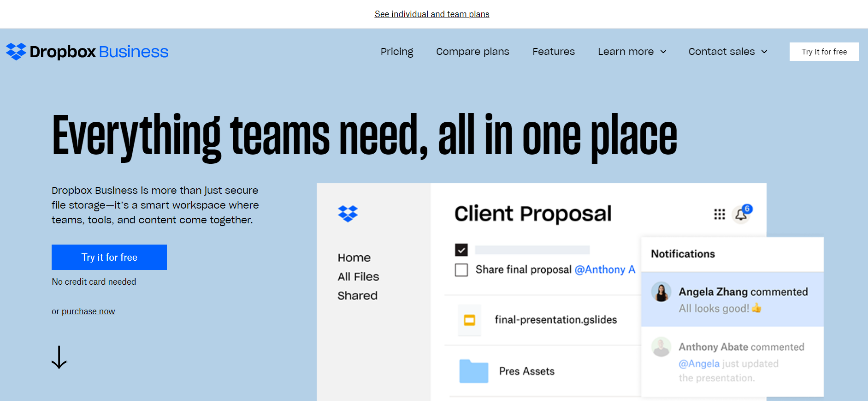The image size is (868, 401).
Task: Click the Dropbox logo in the mockup sidebar
Action: point(348,214)
